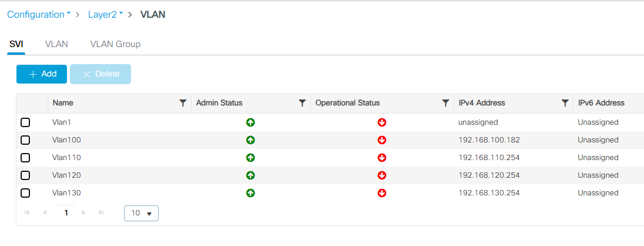Click the green admin status arrow for Vlan1
The image size is (644, 246).
pos(250,122)
